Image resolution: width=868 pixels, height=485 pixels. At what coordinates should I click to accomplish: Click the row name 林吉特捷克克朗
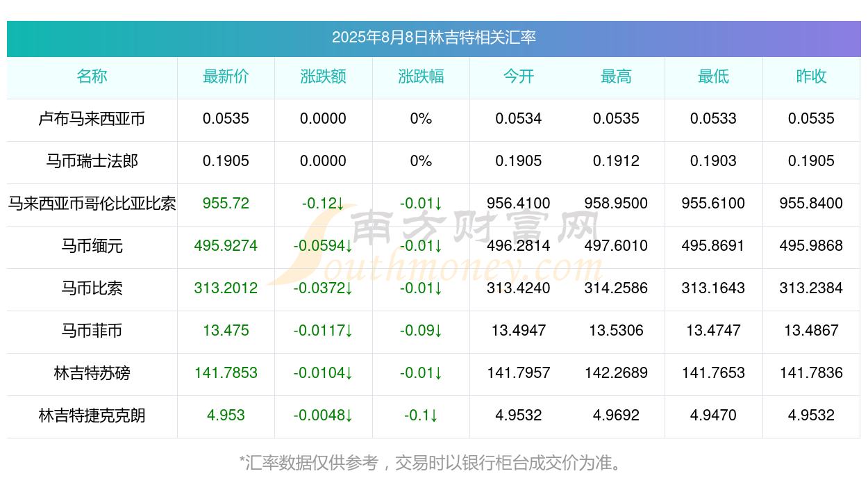92,416
